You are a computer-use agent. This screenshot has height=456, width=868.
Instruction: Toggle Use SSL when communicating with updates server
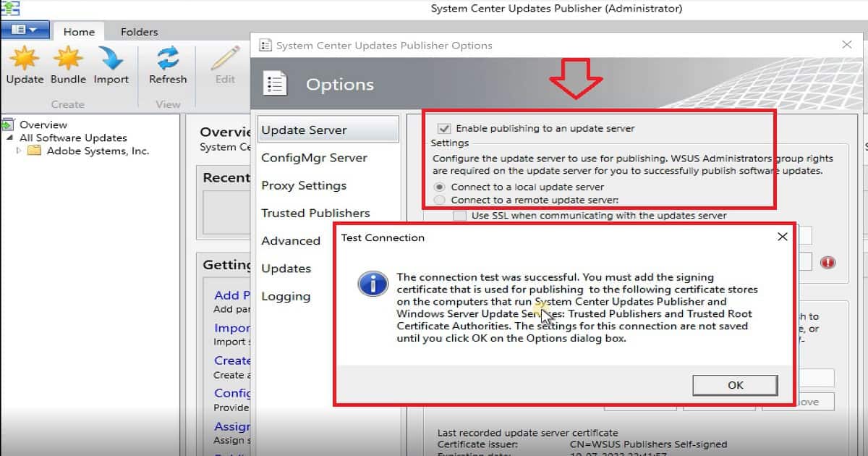point(459,215)
